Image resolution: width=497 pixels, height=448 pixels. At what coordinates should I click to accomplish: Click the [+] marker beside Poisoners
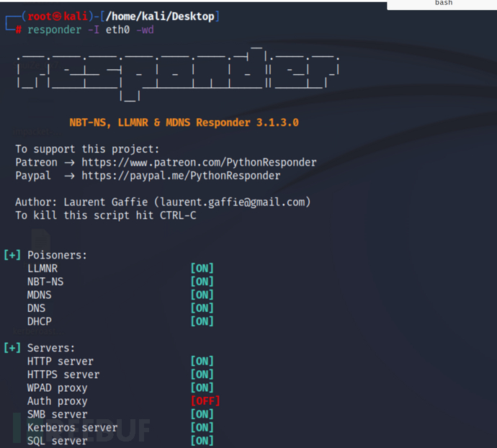12,255
